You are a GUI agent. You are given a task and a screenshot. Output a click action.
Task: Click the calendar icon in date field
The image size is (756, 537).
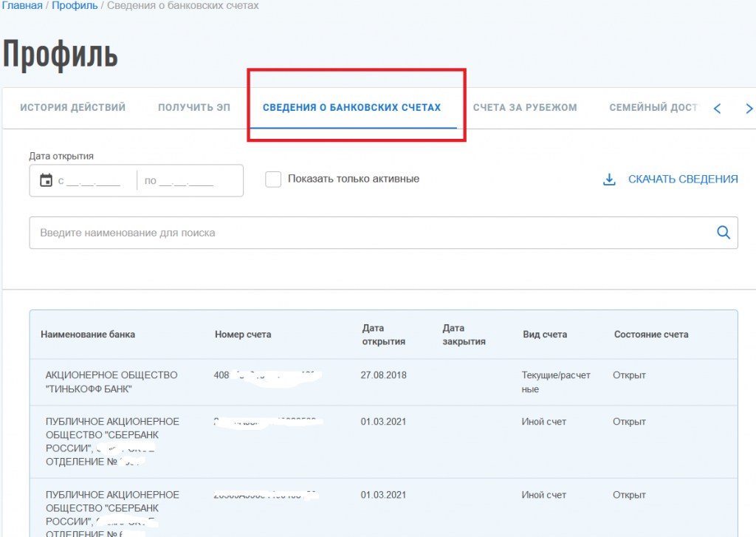(46, 180)
